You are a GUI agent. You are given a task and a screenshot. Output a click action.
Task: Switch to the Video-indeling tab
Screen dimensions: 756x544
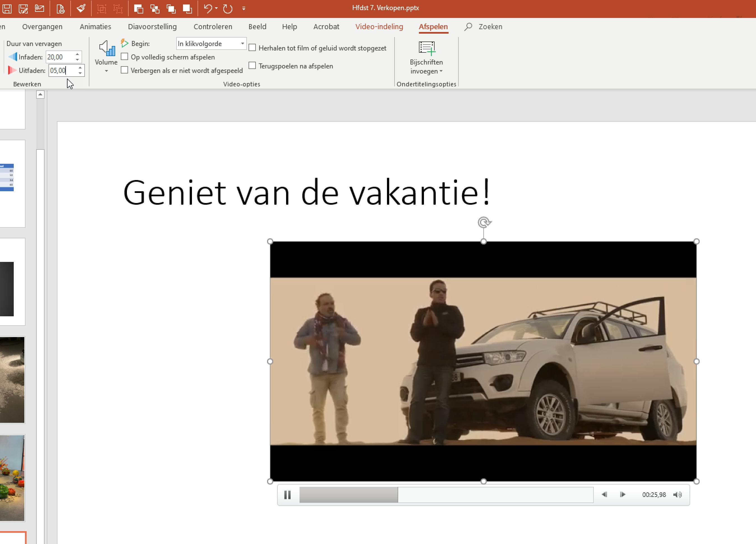[x=379, y=27]
